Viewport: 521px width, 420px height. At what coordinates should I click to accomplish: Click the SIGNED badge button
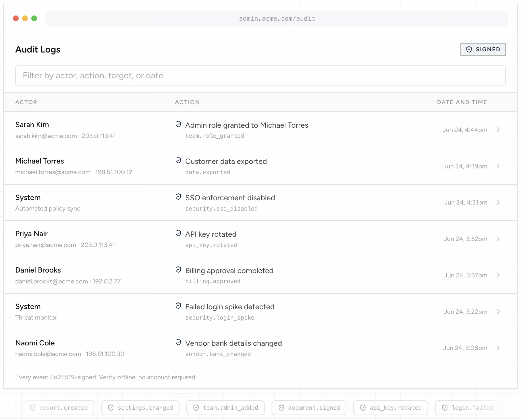tap(483, 49)
